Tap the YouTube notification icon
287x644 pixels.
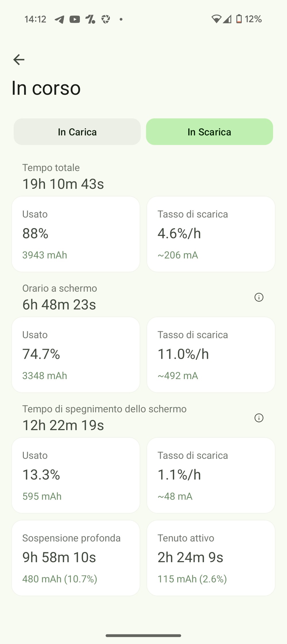click(75, 19)
